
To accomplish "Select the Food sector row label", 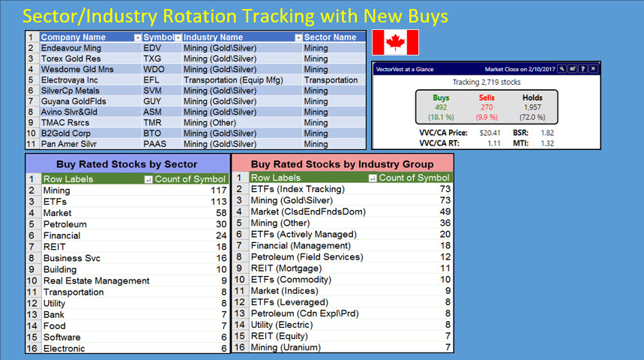I will (55, 326).
